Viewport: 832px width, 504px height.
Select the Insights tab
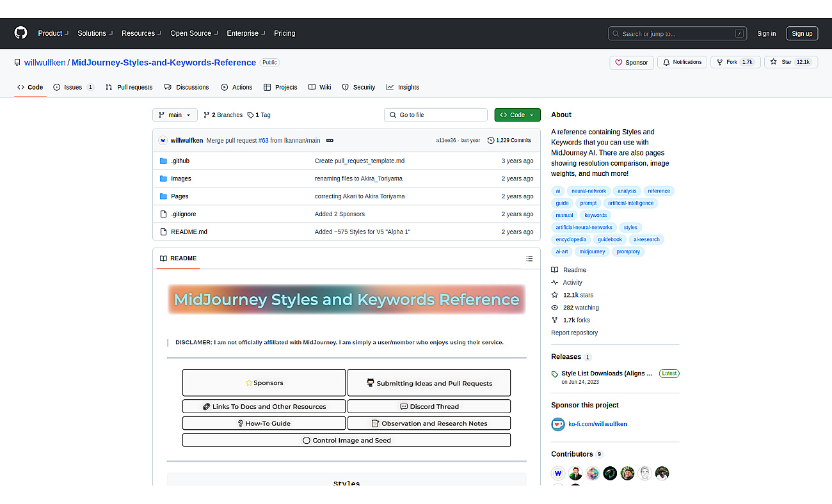pyautogui.click(x=403, y=87)
